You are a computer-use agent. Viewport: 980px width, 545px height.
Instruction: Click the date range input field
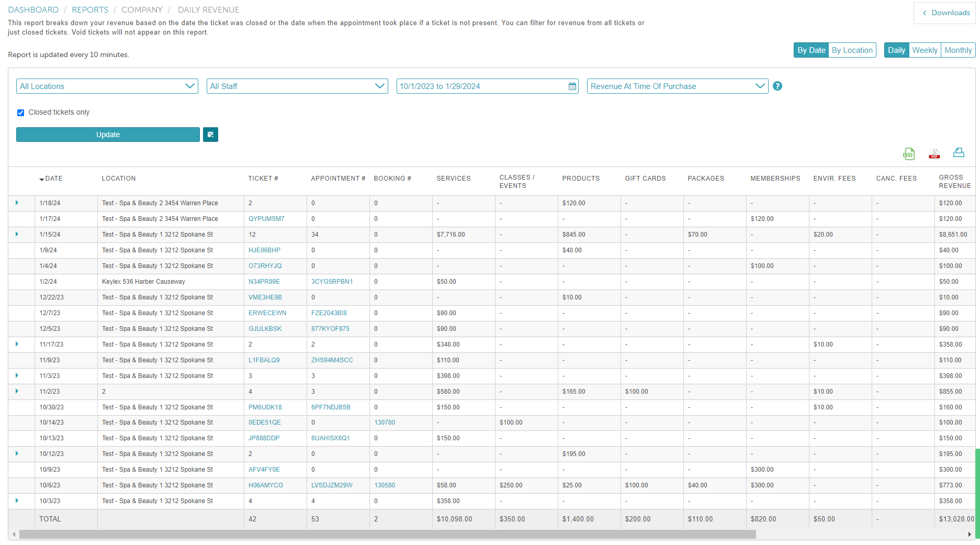[487, 86]
